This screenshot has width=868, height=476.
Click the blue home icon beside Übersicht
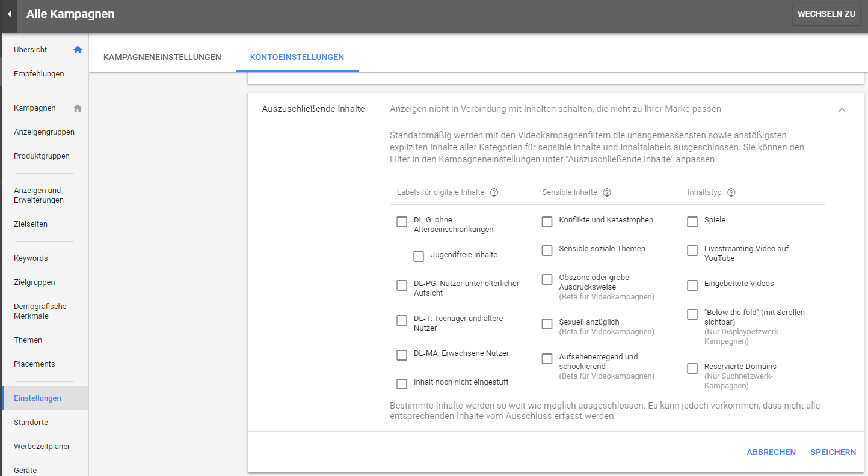[x=78, y=50]
